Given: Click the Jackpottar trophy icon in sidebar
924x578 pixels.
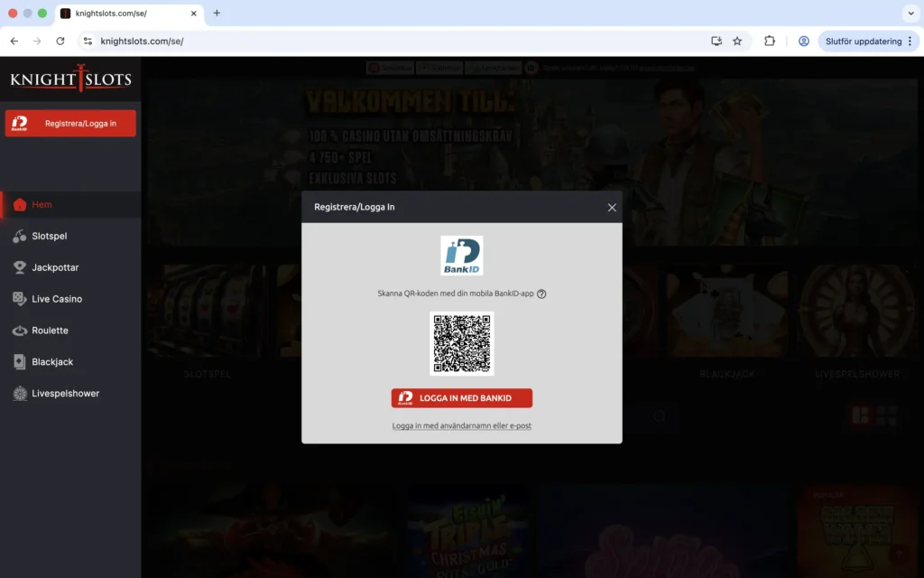Looking at the screenshot, I should coord(18,267).
